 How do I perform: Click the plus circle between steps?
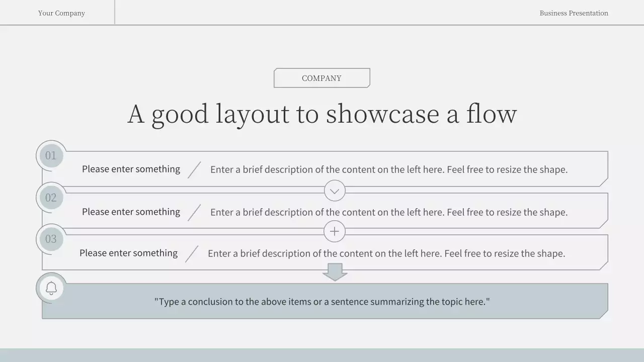click(x=335, y=232)
